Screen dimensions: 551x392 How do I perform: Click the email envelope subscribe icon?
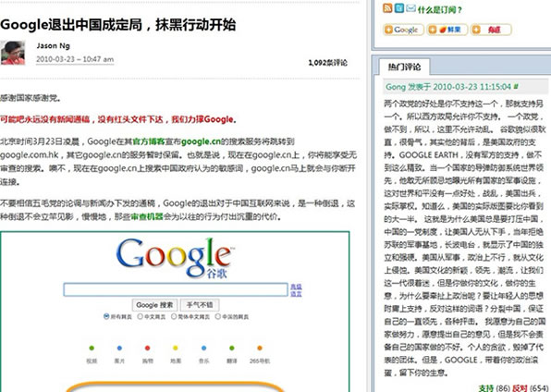410,8
